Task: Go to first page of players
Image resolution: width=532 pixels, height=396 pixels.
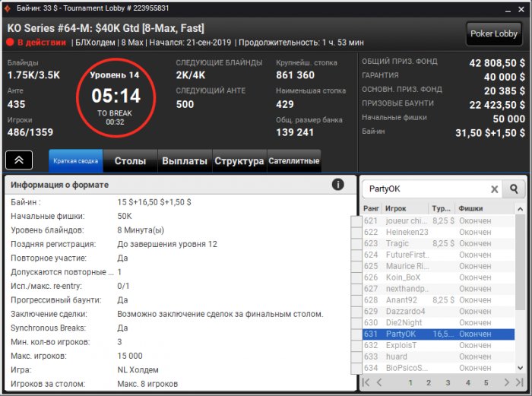Action: click(367, 383)
